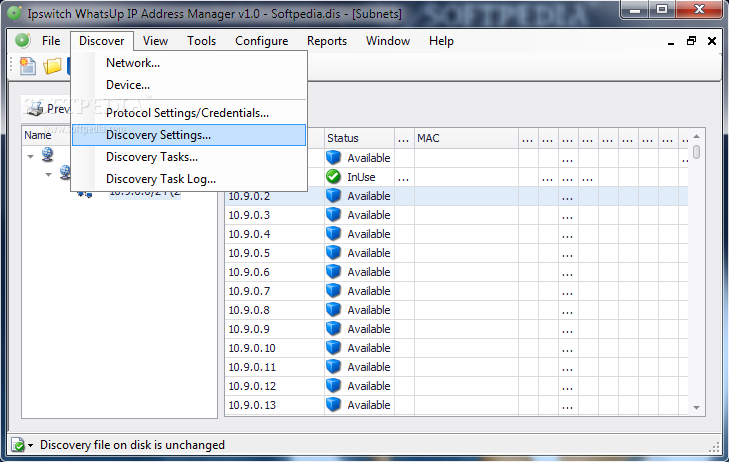
Task: Click Available icon for 10.9.0.8
Action: coord(333,310)
